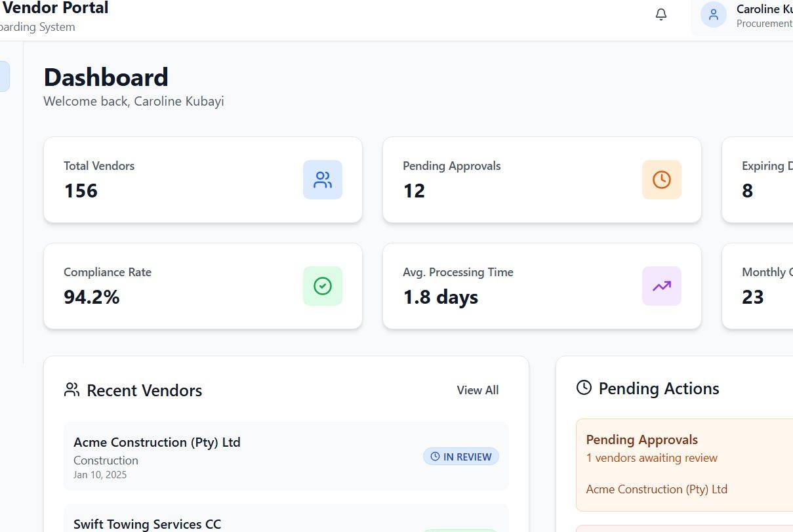Click the Expiring card showing 8
Image resolution: width=793 pixels, height=532 pixels.
point(758,180)
